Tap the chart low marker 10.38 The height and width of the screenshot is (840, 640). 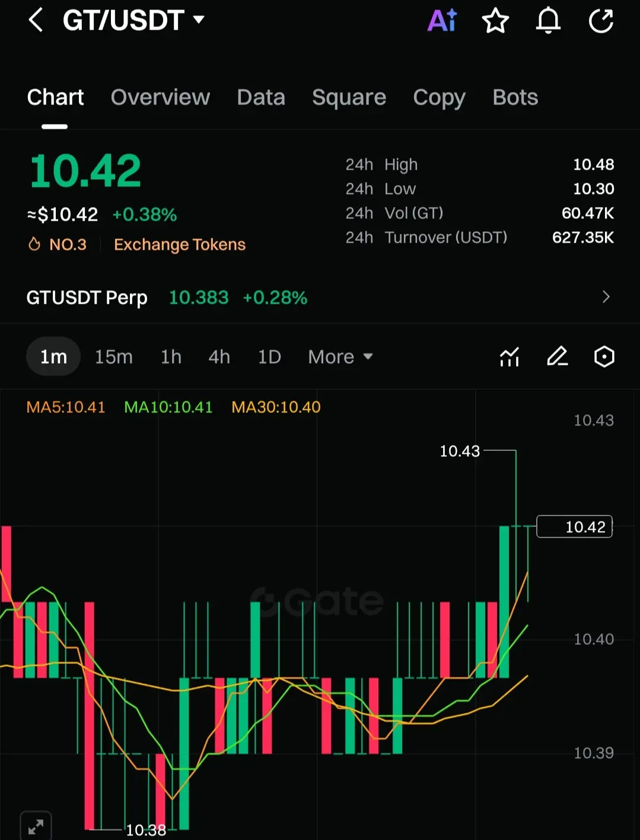(146, 830)
